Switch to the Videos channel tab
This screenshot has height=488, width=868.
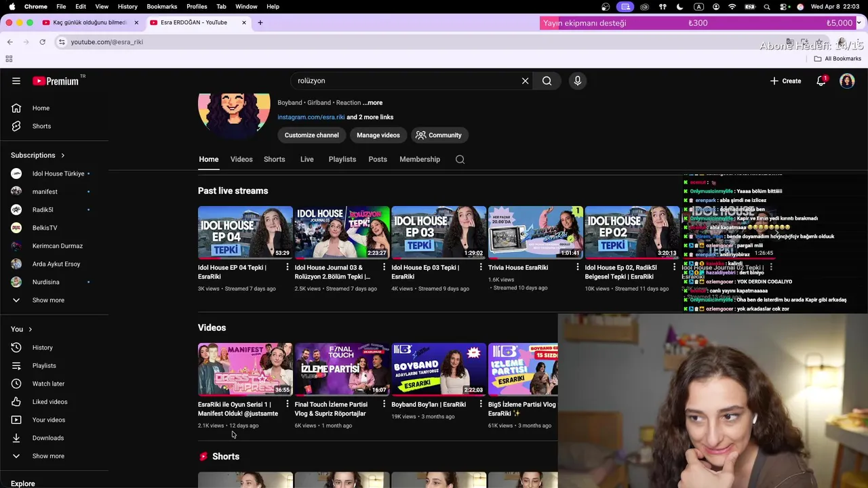tap(241, 159)
